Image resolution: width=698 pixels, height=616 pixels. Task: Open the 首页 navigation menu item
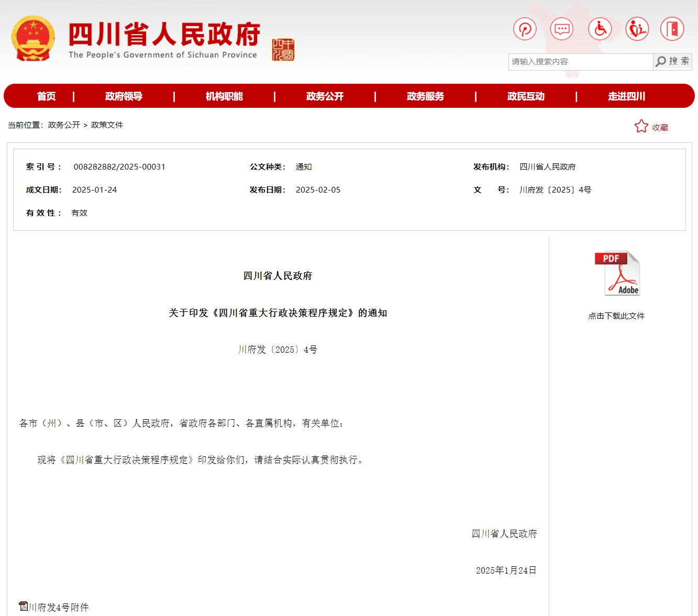pos(46,96)
